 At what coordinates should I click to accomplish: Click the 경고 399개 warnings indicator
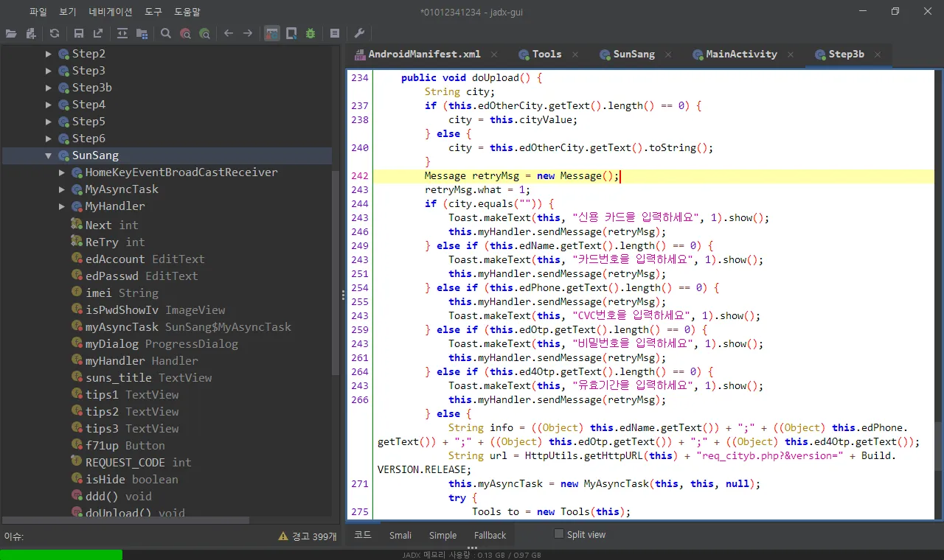click(x=308, y=536)
